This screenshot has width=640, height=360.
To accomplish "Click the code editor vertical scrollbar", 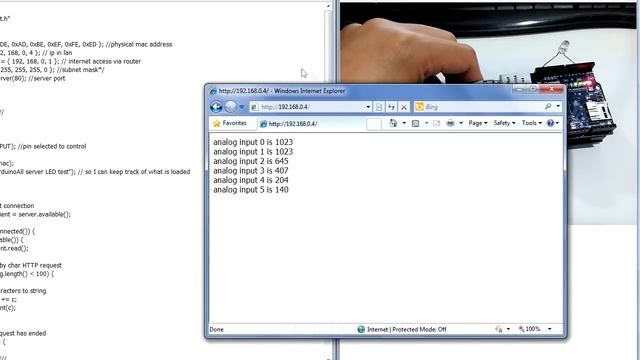I will (x=328, y=184).
